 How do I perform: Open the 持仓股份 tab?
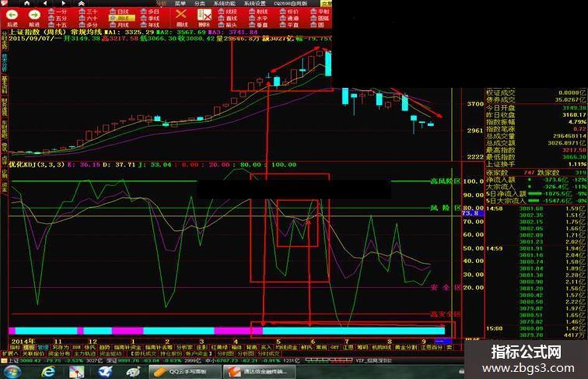tap(171, 353)
